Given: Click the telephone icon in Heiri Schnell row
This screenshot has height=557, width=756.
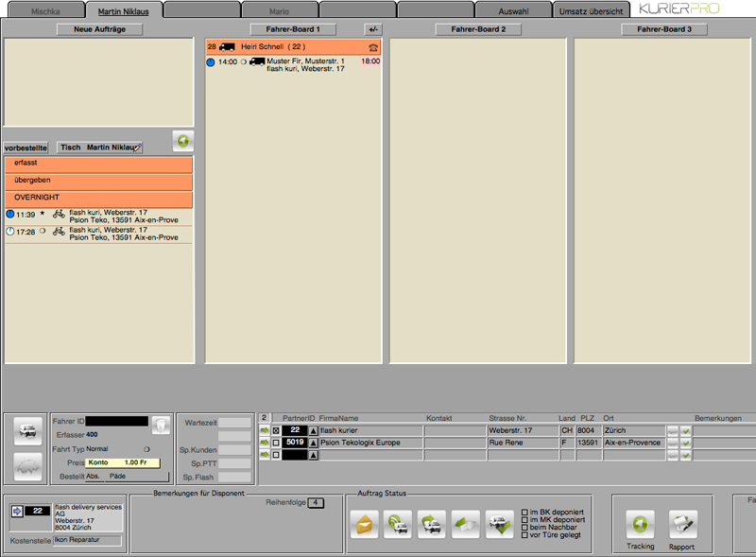Looking at the screenshot, I should (373, 47).
